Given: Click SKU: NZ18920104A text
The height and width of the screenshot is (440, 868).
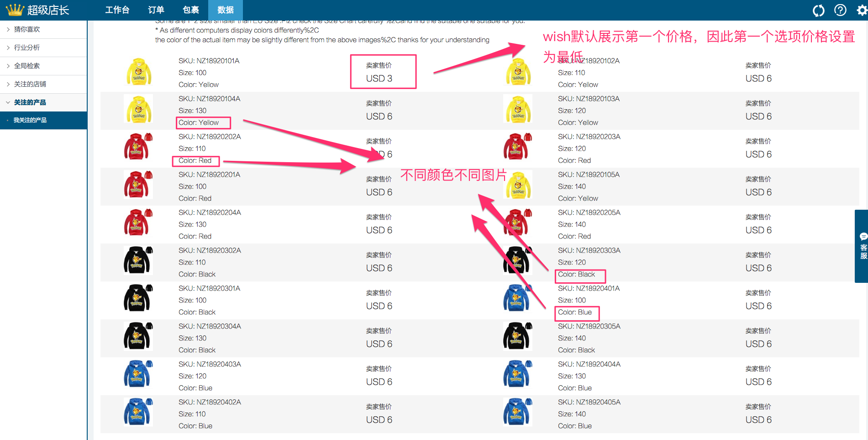Looking at the screenshot, I should [x=210, y=99].
